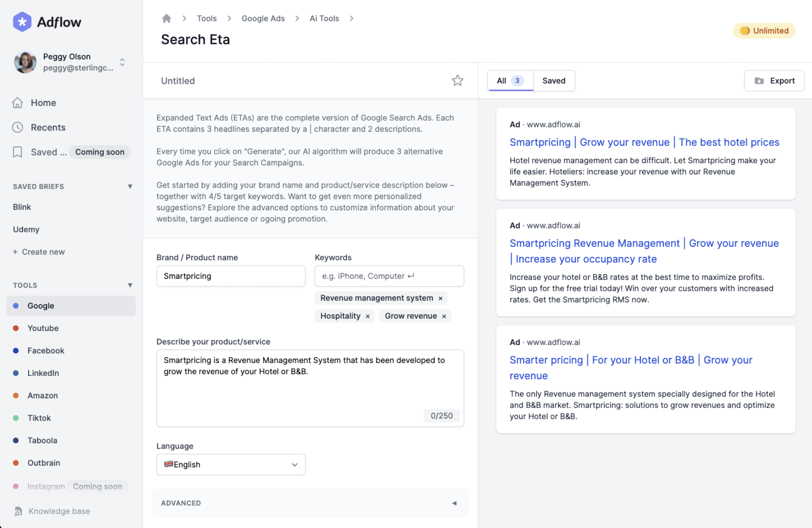Click the Knowledge base icon
812x528 pixels.
point(19,511)
